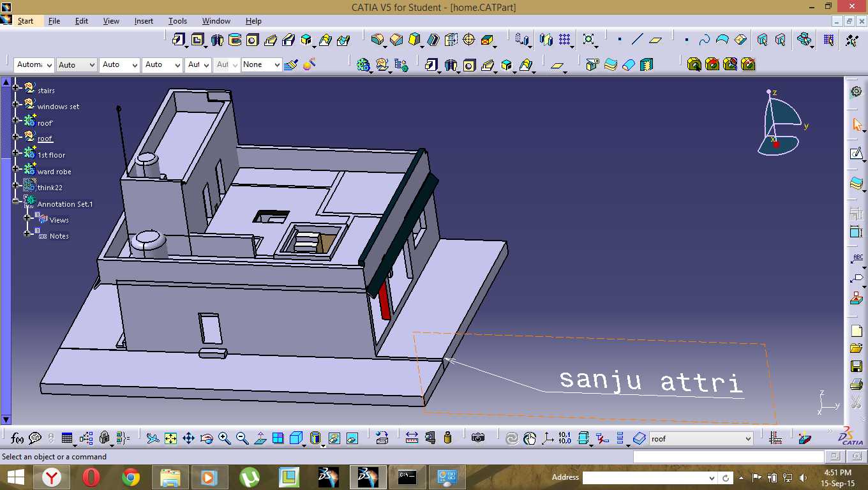
Task: Click the Spline curve tool
Action: point(705,40)
